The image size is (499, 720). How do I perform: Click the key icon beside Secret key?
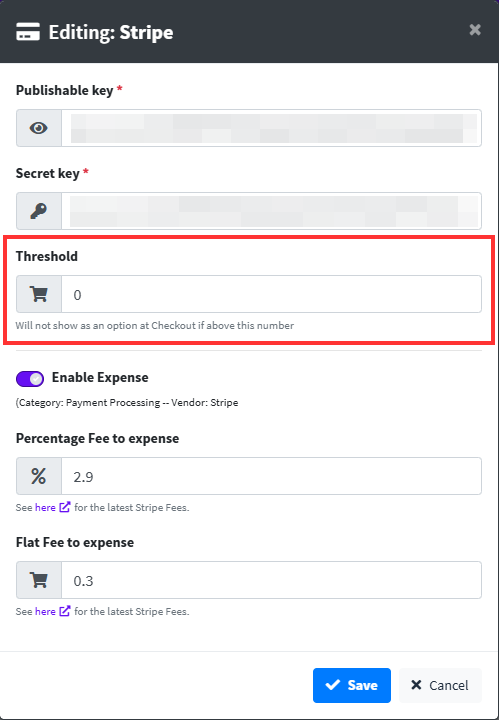click(39, 211)
